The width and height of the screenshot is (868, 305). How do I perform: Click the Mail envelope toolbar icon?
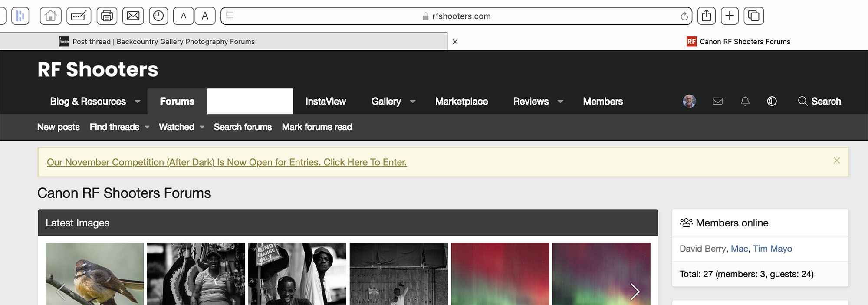pos(133,16)
